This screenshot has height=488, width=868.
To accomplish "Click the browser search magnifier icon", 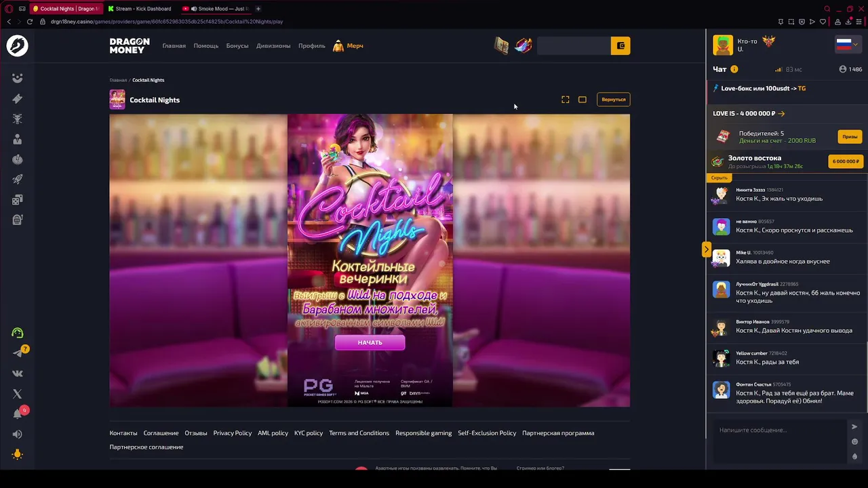I will pyautogui.click(x=827, y=9).
